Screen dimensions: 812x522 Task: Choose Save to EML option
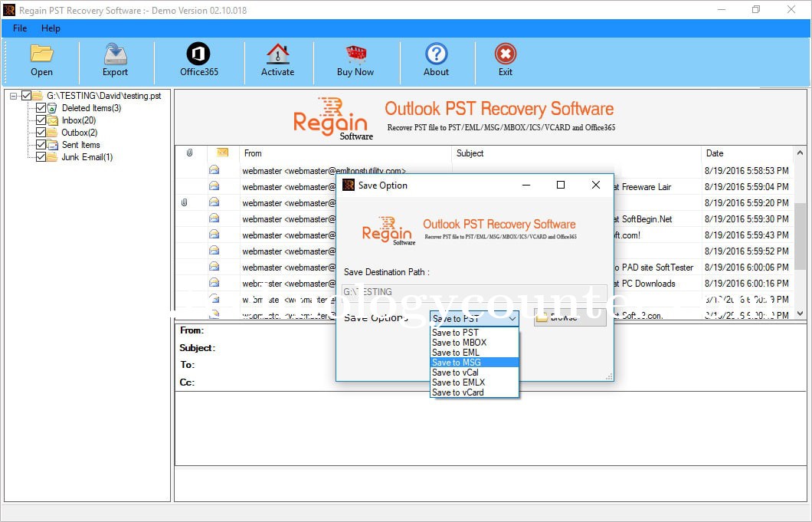point(474,353)
